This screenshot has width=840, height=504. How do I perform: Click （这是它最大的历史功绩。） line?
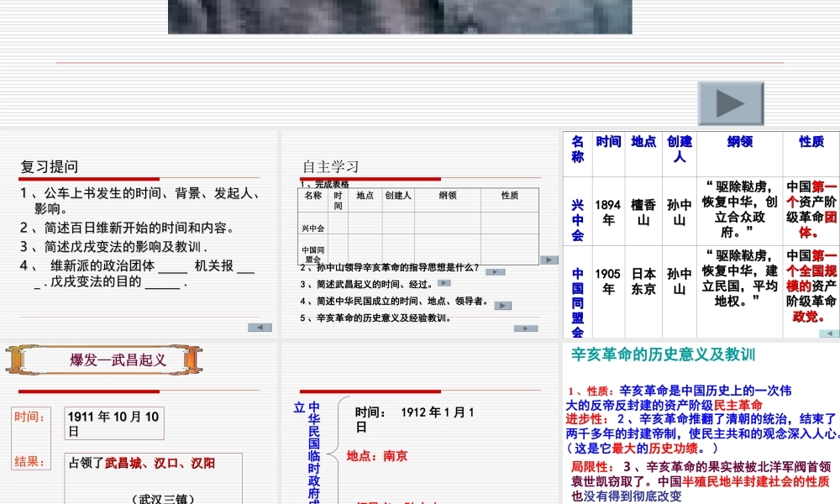(642, 448)
